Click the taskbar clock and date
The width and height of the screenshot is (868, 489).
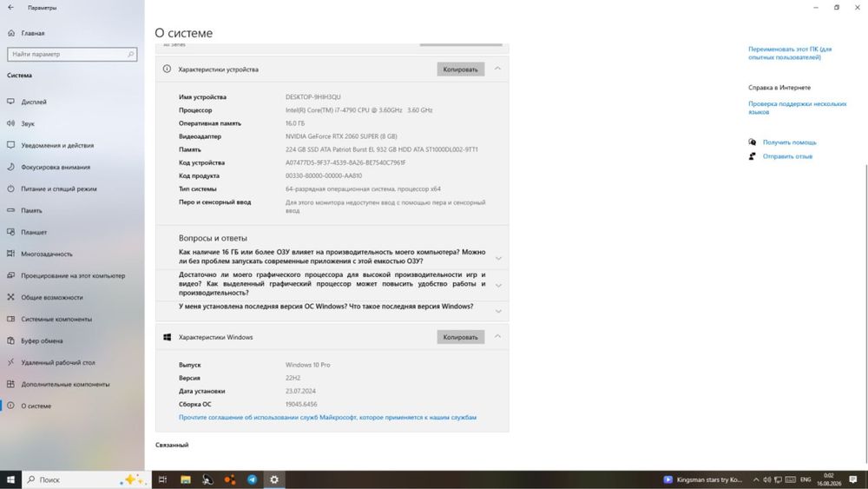(x=829, y=479)
